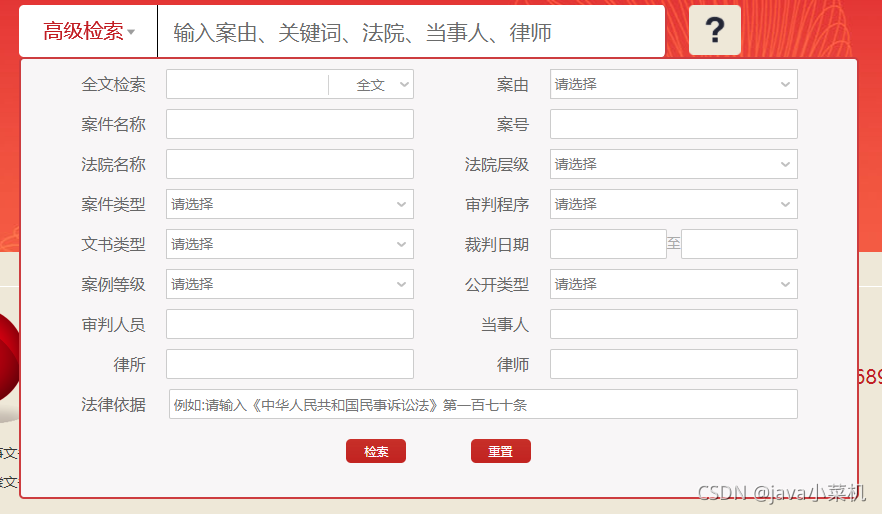Open the 高级检索 dropdown
This screenshot has height=514, width=882.
pos(88,31)
